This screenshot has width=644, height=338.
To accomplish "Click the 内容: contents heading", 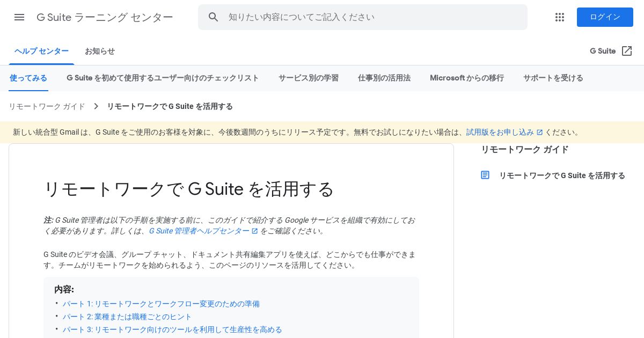I will tap(64, 290).
